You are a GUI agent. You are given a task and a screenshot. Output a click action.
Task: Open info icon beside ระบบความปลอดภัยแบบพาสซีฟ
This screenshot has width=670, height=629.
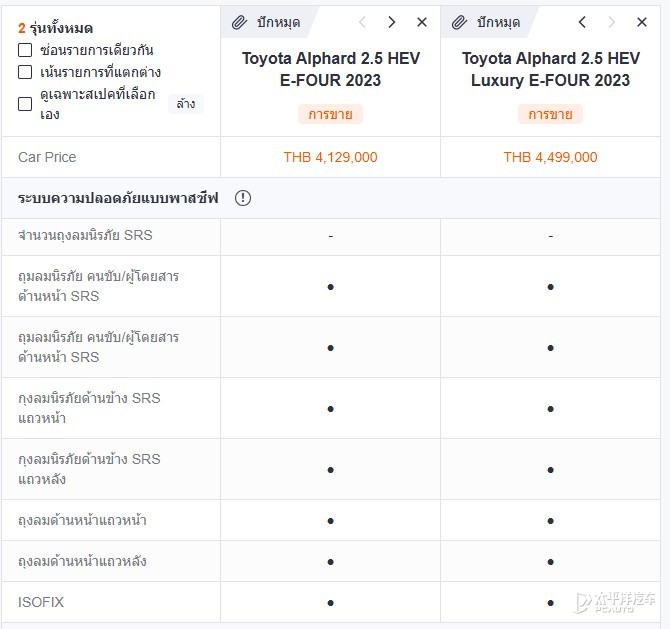coord(243,198)
